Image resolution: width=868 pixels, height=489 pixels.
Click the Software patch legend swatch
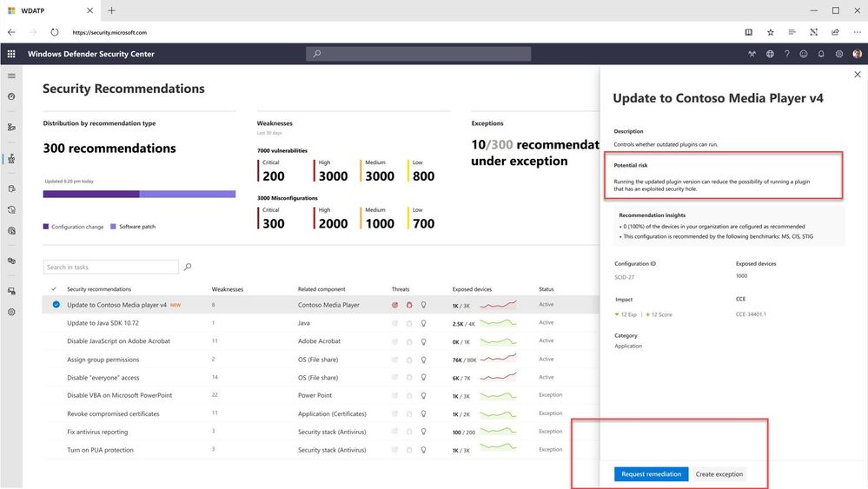point(114,226)
